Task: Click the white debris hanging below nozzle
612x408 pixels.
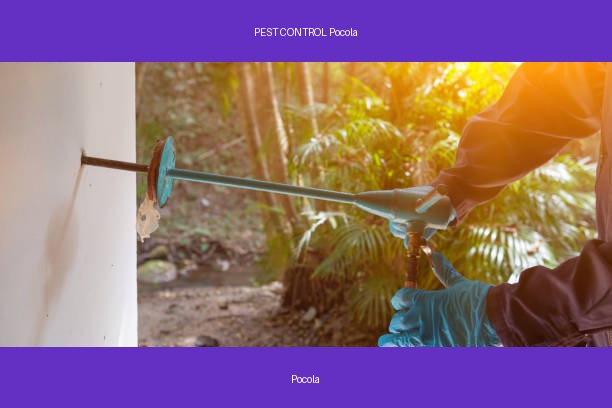Action: 148,218
